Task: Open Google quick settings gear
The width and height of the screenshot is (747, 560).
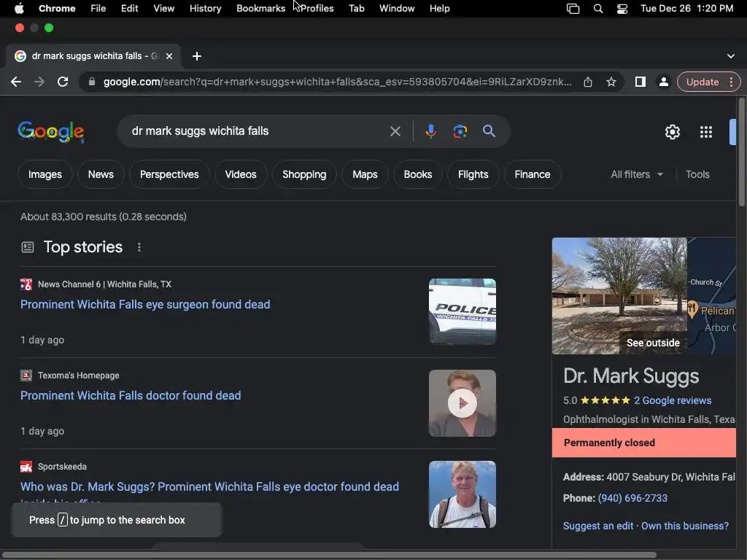Action: pos(672,132)
